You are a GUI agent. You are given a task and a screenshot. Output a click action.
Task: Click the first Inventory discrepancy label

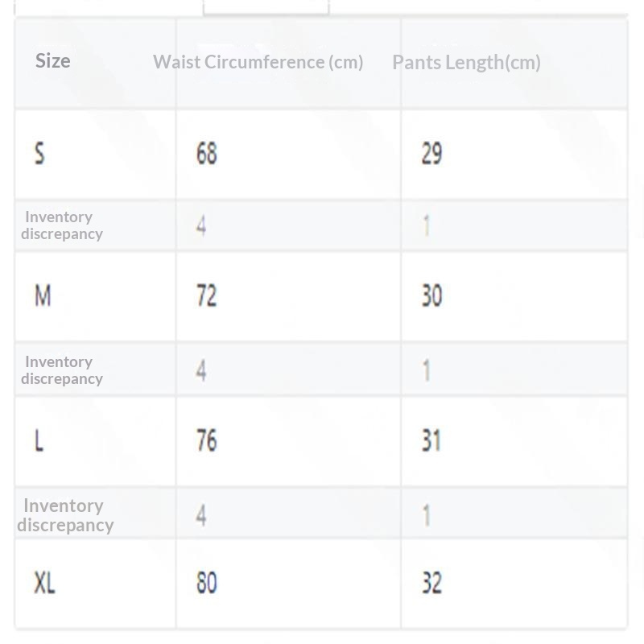[x=62, y=225]
